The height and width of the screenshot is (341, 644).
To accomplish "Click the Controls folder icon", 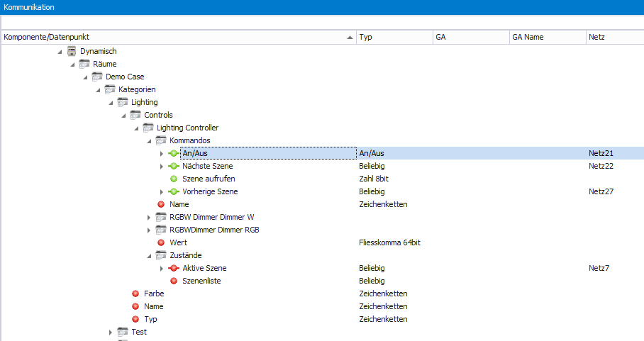I will click(x=135, y=115).
